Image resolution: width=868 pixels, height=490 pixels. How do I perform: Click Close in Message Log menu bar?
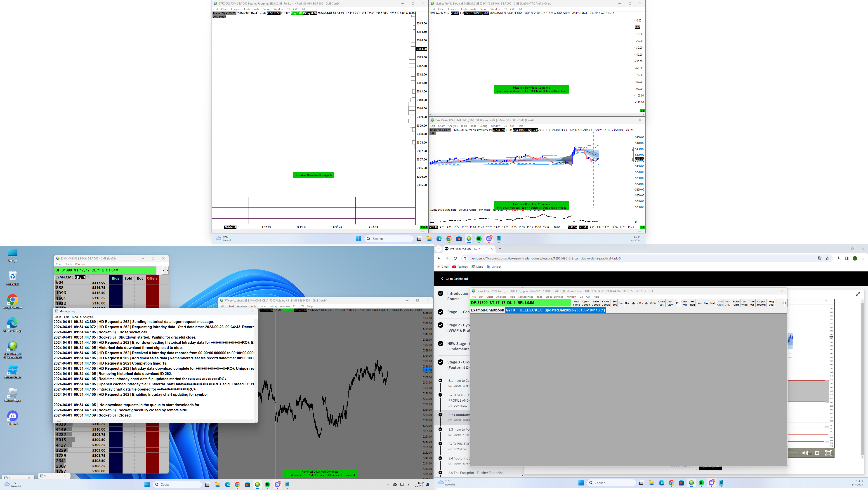pyautogui.click(x=58, y=317)
